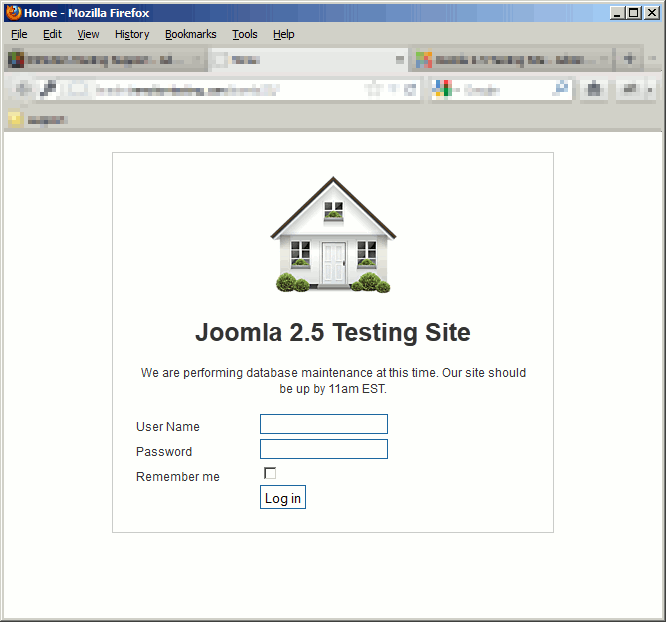Go to Home page via toolbar home icon
Viewport: 666px width, 622px height.
(593, 89)
